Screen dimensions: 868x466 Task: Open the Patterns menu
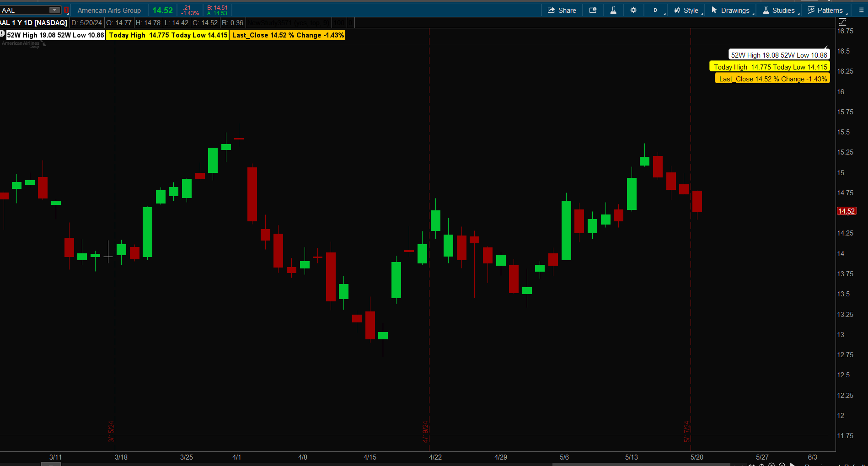coord(825,10)
